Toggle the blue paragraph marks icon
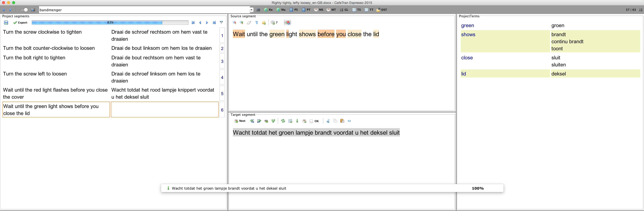The width and height of the screenshot is (644, 211). 256,23
